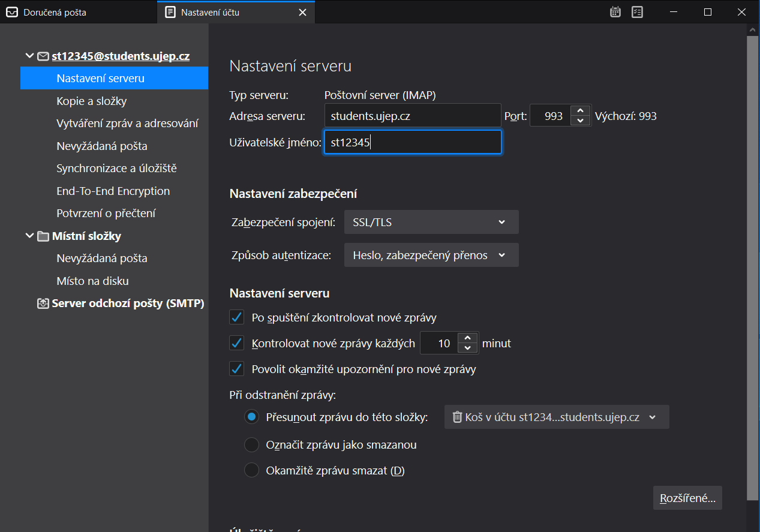Open End-To-End Encryption settings
This screenshot has width=760, height=532.
pos(113,191)
